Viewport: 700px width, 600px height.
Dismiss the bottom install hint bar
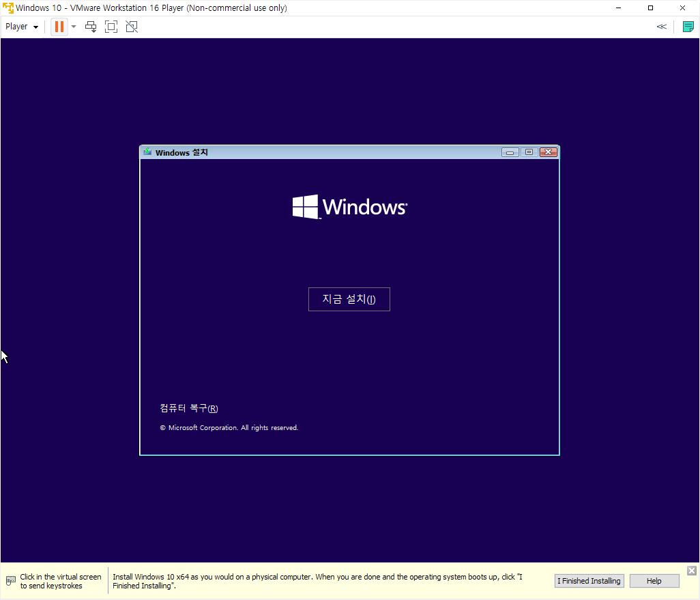pos(692,571)
